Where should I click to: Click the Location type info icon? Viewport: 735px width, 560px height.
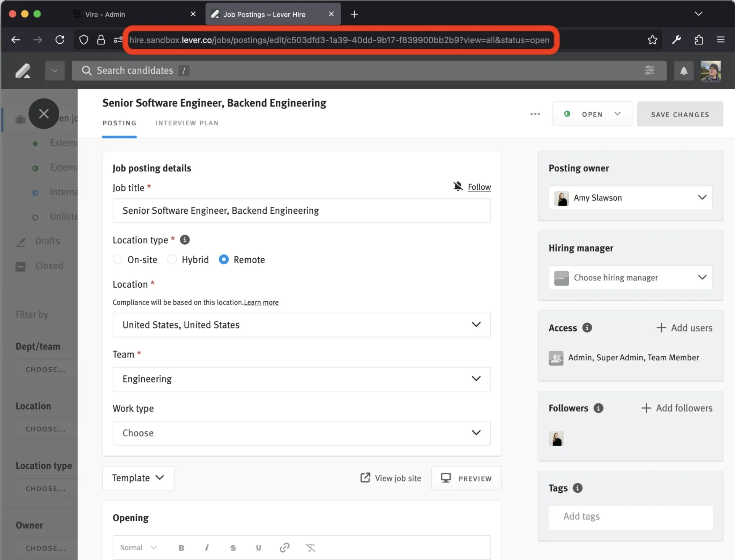coord(185,240)
